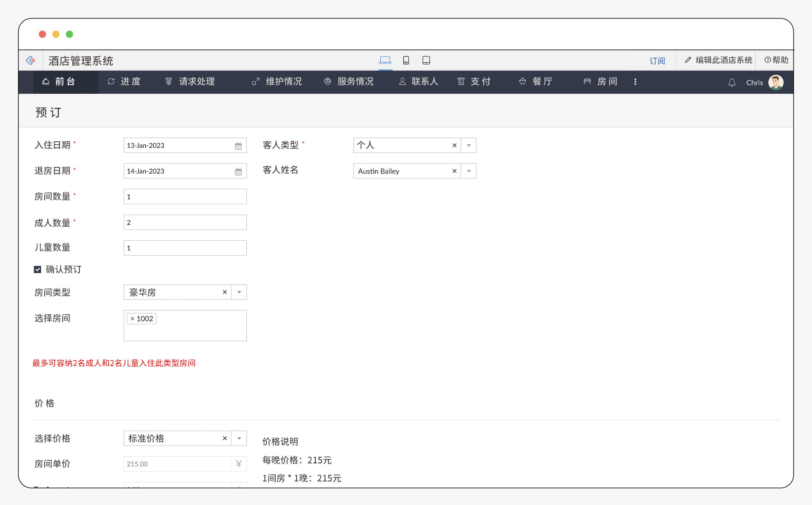Screen dimensions: 812x505
Task: Click Chris user avatar
Action: click(x=776, y=83)
